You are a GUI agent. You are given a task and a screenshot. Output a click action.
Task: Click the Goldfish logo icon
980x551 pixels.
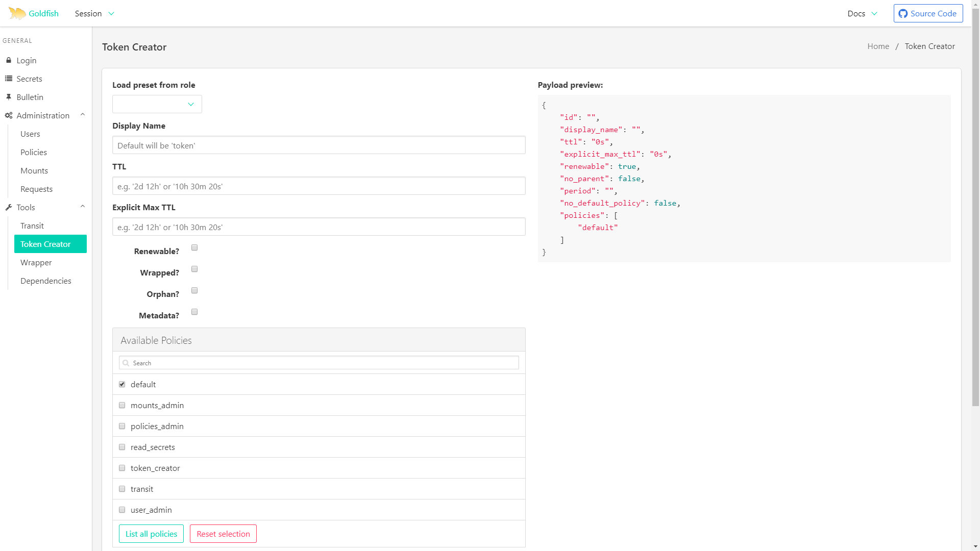(x=17, y=13)
